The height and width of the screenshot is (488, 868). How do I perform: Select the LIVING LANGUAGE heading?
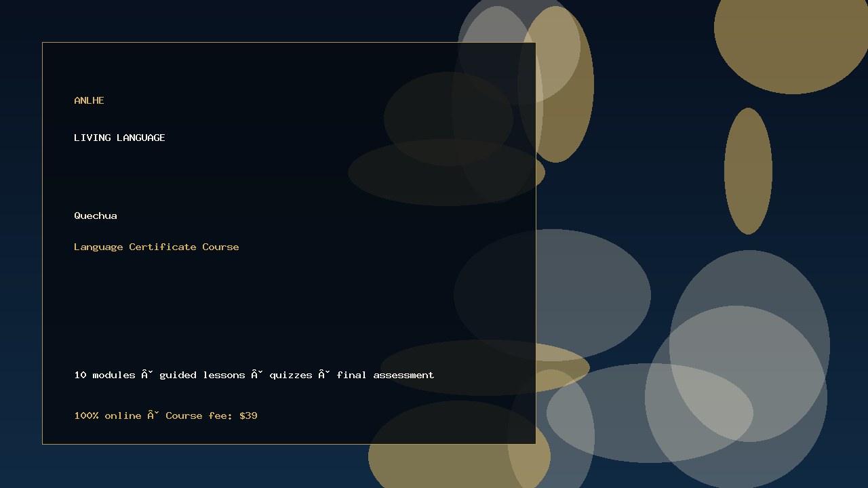tap(119, 138)
